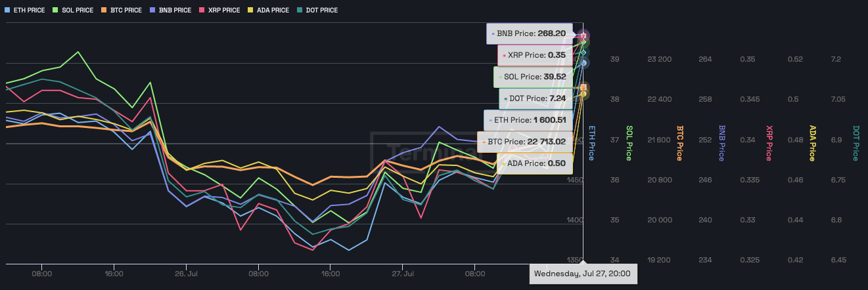The image size is (868, 290).
Task: Click the ADA Price 0.50 tooltip
Action: (536, 163)
